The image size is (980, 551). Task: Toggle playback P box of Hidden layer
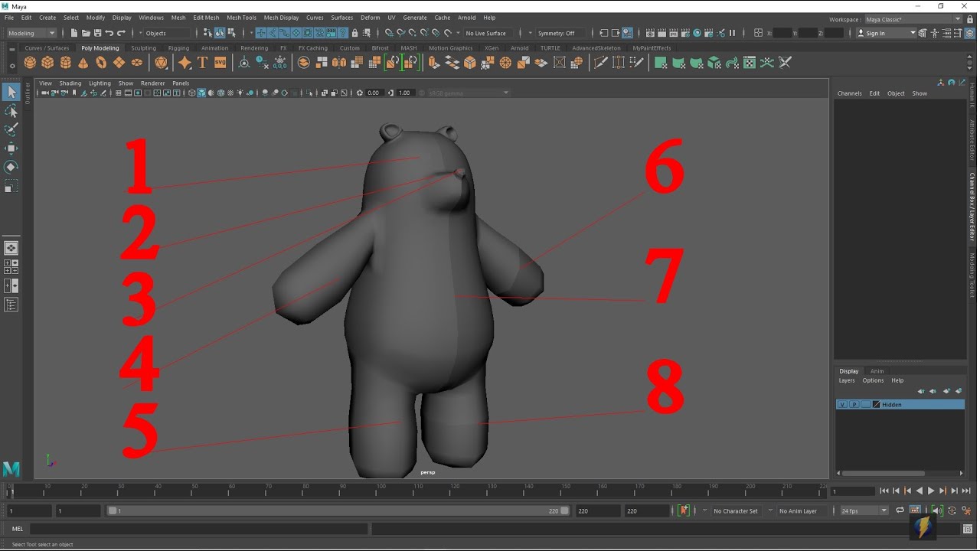[x=854, y=404]
